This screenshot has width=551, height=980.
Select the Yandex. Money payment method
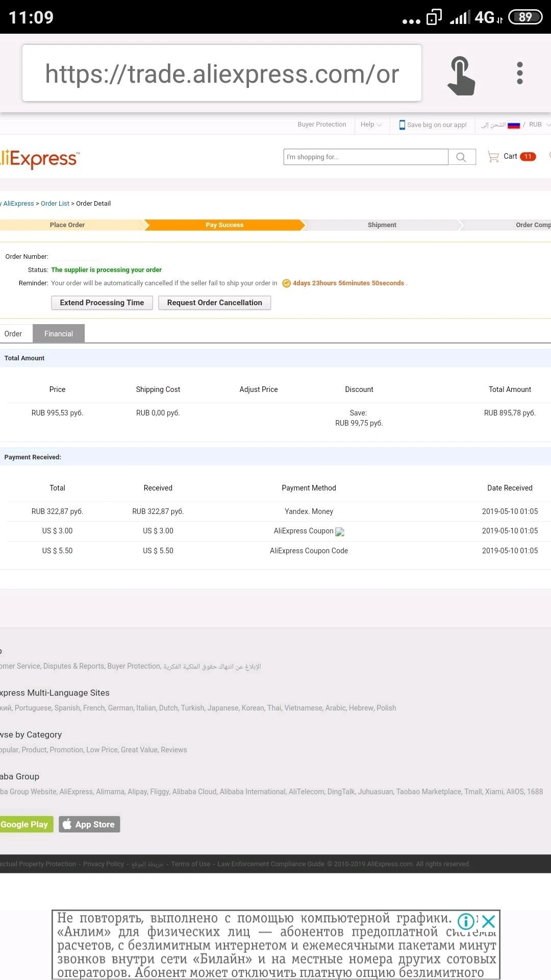309,511
